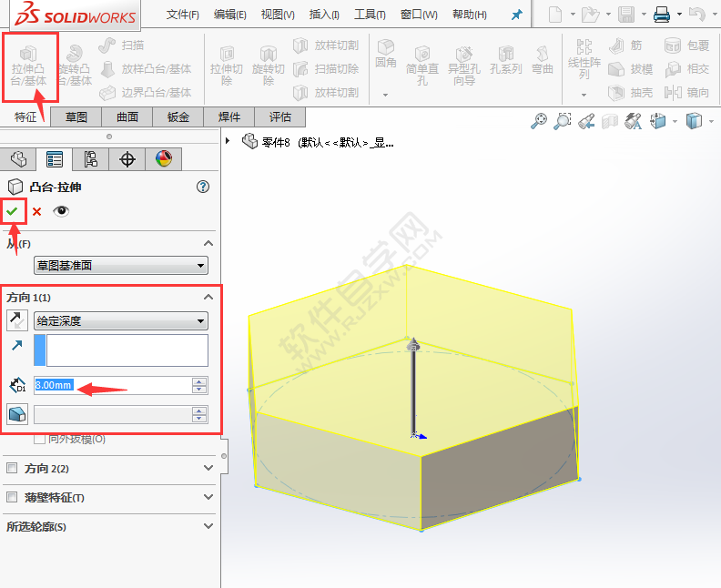Switch to the 钣金 tab
Viewport: 721px width, 588px height.
coord(178,117)
